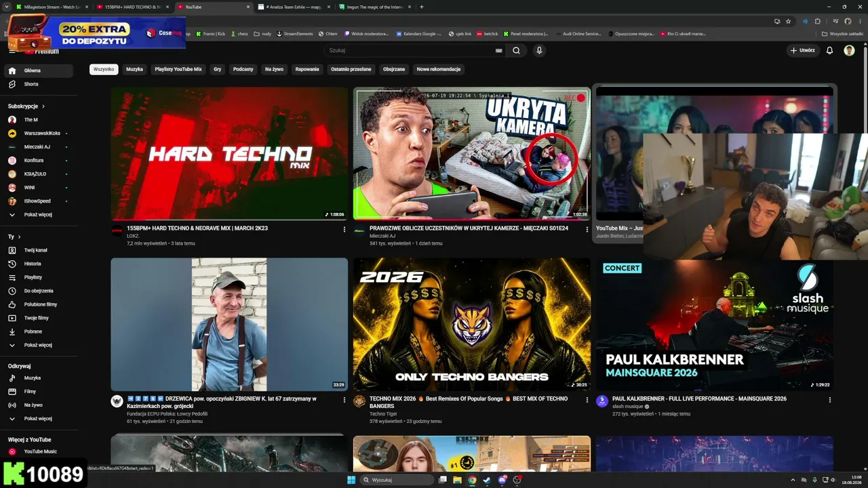Select the Wszystko filter chip
The image size is (868, 488).
104,69
